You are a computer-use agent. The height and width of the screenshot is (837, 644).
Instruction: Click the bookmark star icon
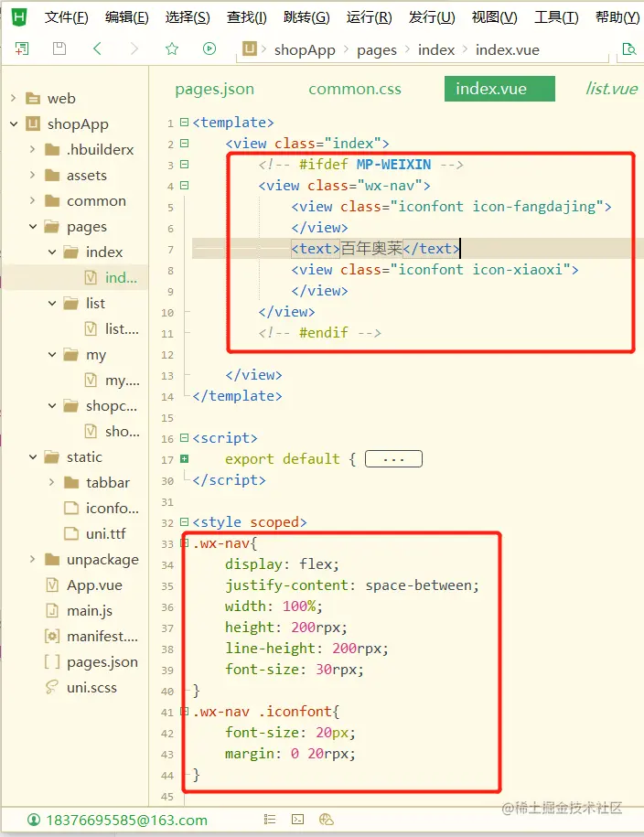point(172,49)
